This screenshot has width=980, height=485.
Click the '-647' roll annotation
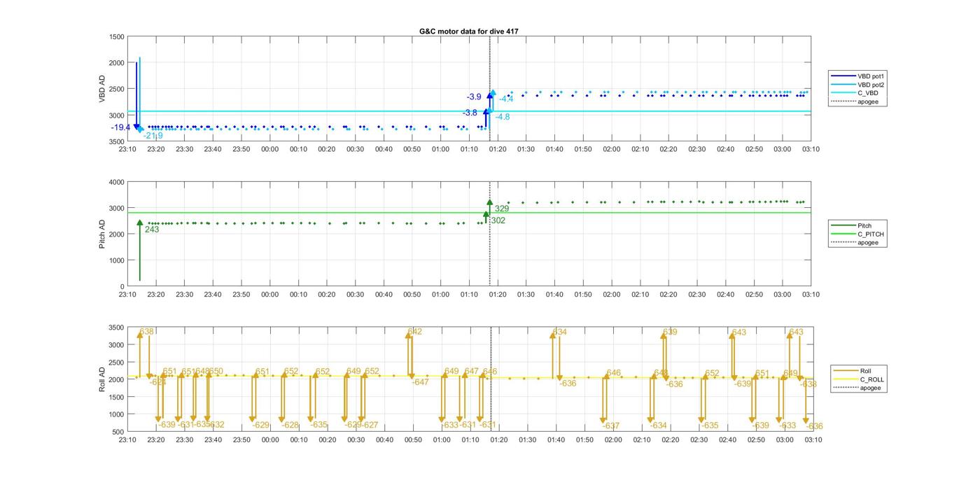(420, 383)
